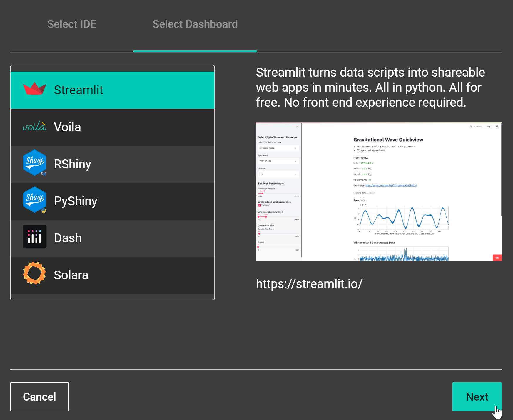Image resolution: width=513 pixels, height=420 pixels.
Task: Select the Dash dashboard option
Action: [112, 238]
